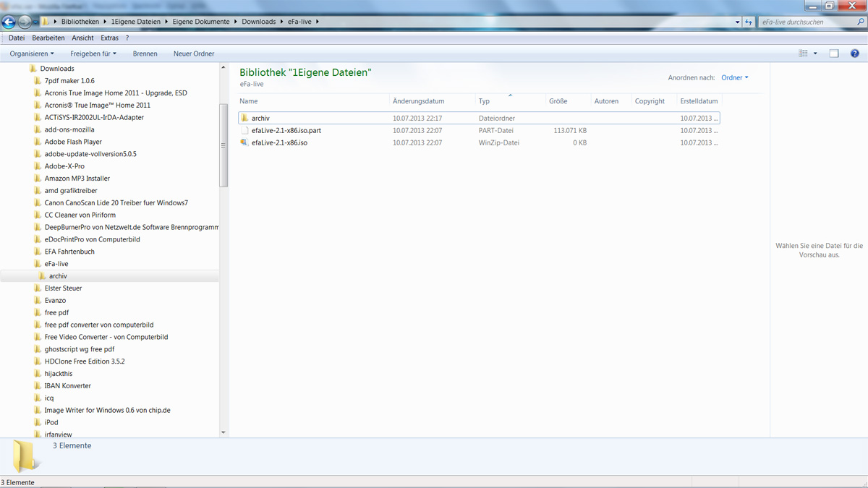The height and width of the screenshot is (488, 868).
Task: Click the navigation tree scrollbar down arrow
Action: tap(223, 432)
